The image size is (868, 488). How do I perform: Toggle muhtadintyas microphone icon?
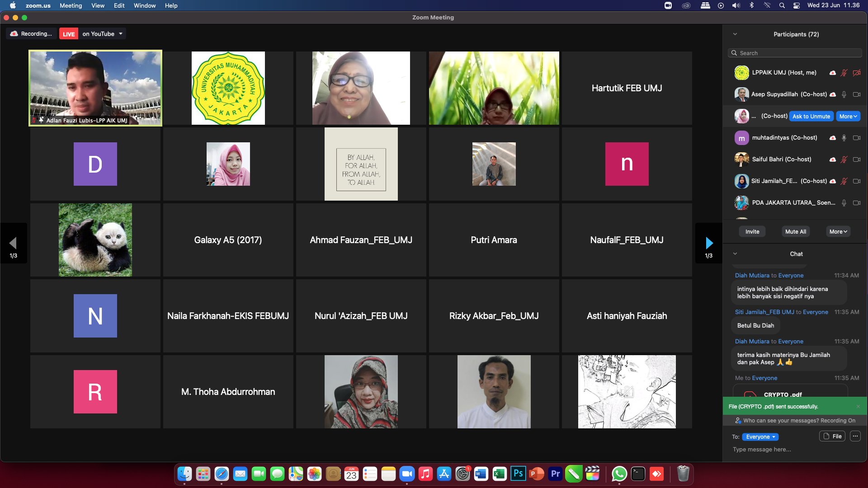point(844,138)
